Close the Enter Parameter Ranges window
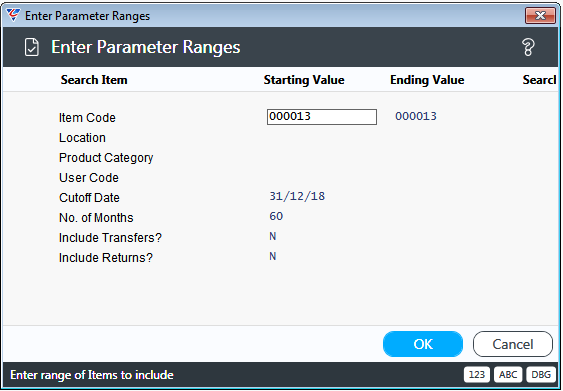Viewport: 563px width, 391px height. [x=540, y=15]
